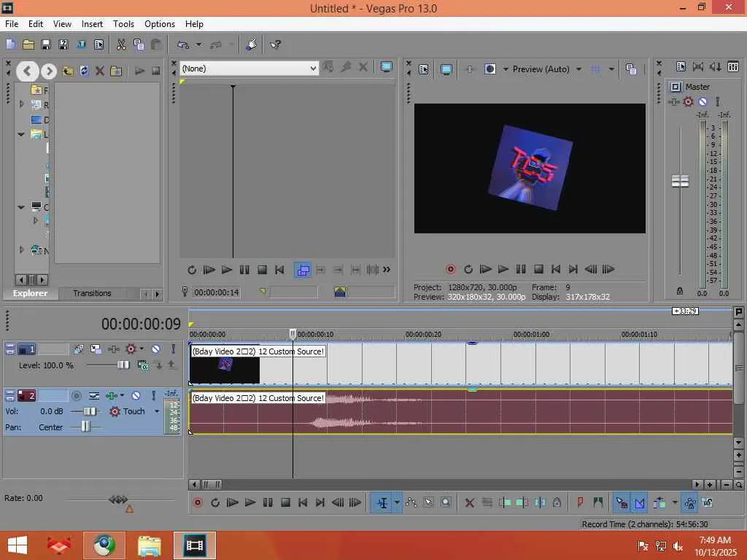
Task: Click the Insert Marker icon
Action: coord(580,502)
